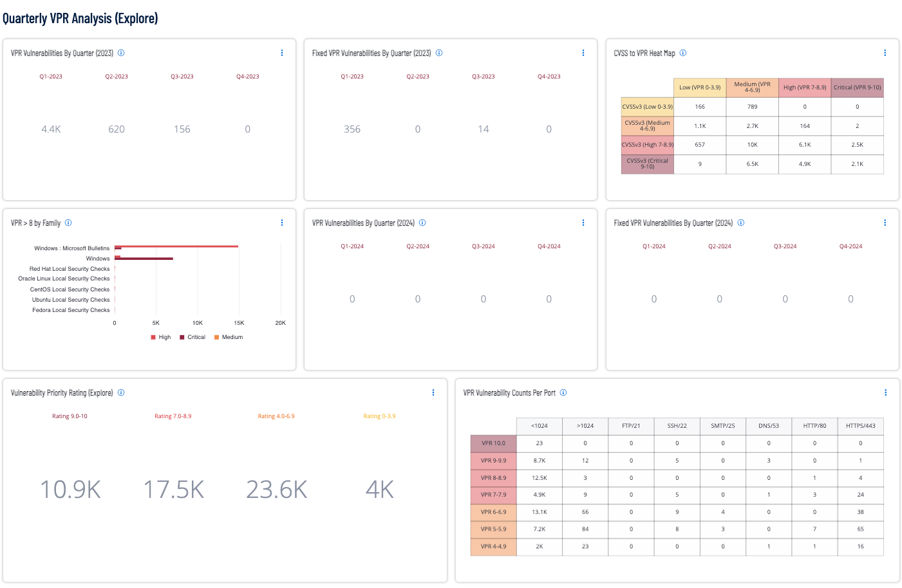Toggle High series in chart legend
This screenshot has height=588, width=902.
coord(161,337)
